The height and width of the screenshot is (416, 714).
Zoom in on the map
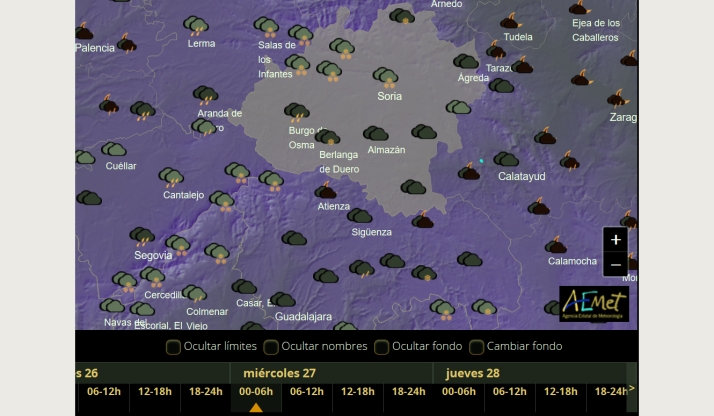pos(615,240)
